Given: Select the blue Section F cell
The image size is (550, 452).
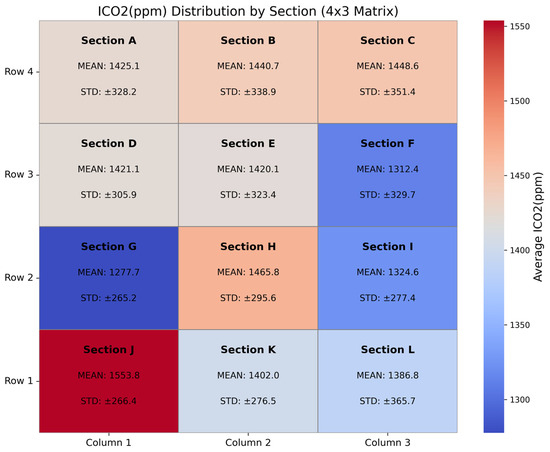Looking at the screenshot, I should pos(388,175).
